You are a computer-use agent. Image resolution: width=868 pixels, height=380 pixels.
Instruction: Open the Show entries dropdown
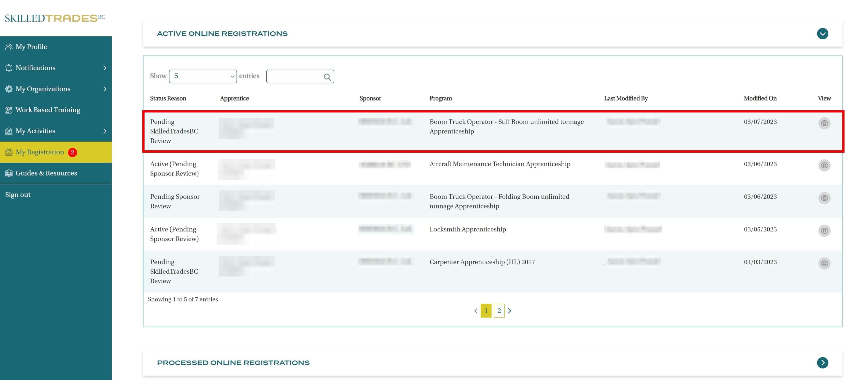[x=203, y=76]
